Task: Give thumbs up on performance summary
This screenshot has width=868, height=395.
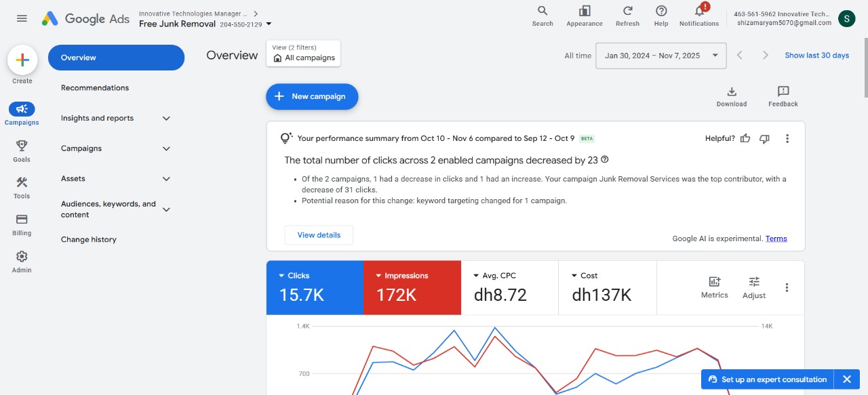Action: (x=745, y=138)
